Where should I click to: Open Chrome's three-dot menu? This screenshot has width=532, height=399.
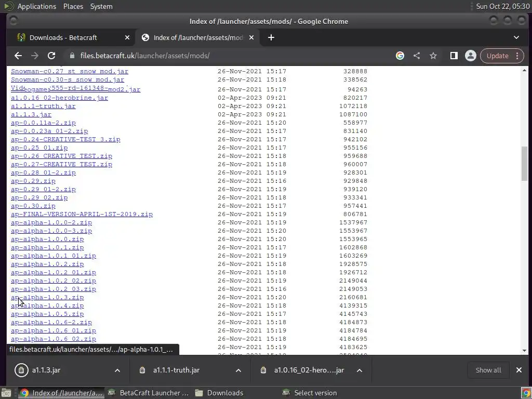click(x=517, y=56)
